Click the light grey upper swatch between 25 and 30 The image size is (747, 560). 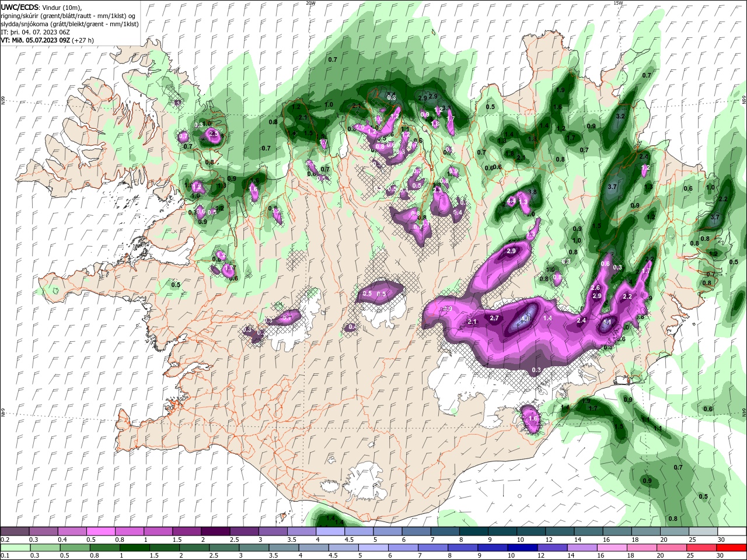click(x=703, y=531)
